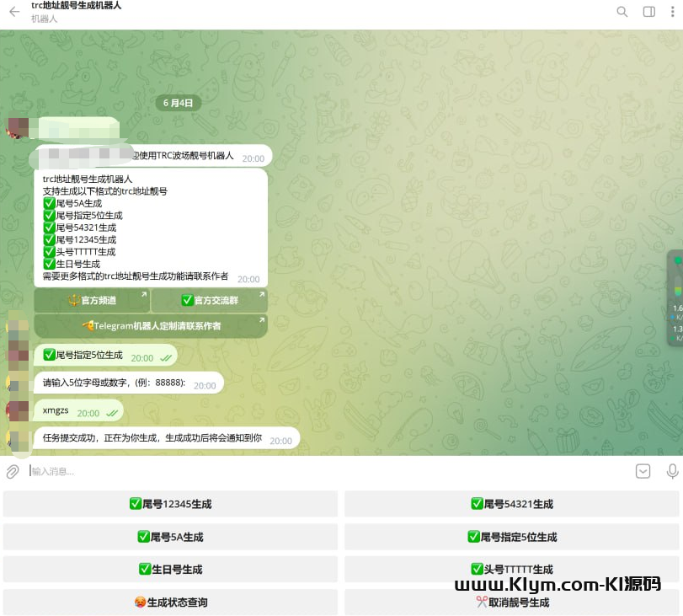The image size is (683, 616).
Task: Click the line 生日号生成 in bot message
Action: tap(72, 264)
